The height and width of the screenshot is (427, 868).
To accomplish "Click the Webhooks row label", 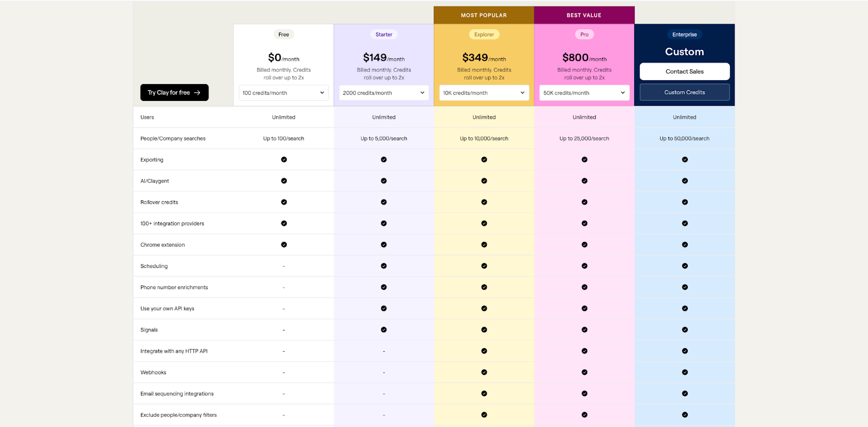I will (x=153, y=372).
